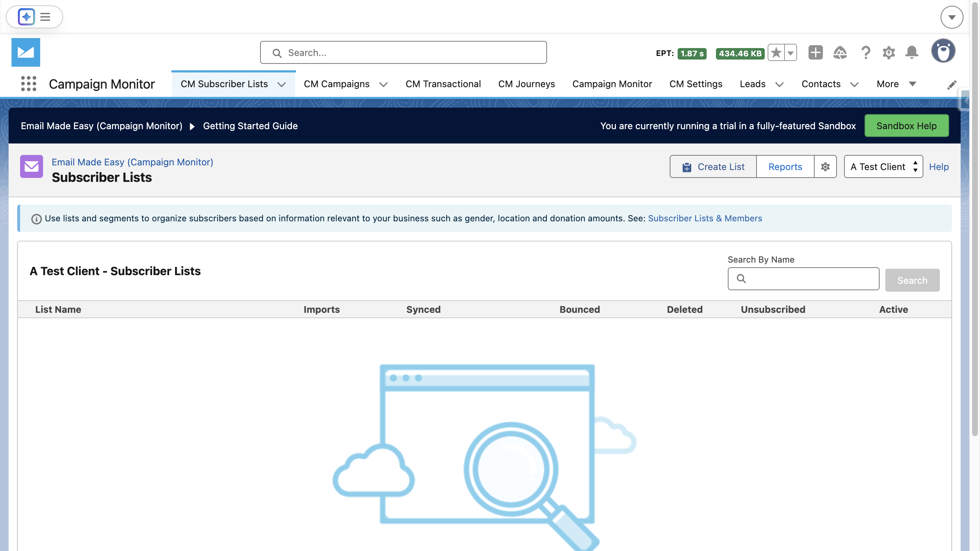Click the Email Made Easy breadcrumb in the dark banner
Viewport: 980px width, 551px height.
[x=102, y=126]
